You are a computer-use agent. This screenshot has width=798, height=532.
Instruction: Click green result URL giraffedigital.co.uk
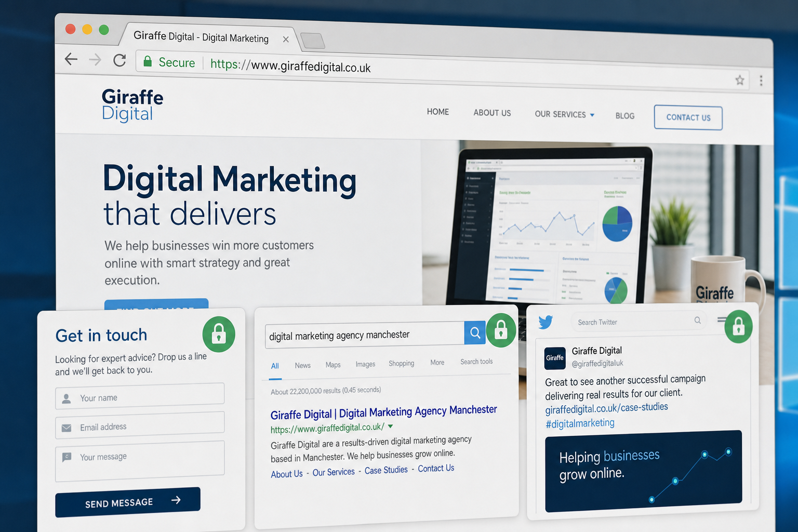(x=328, y=428)
